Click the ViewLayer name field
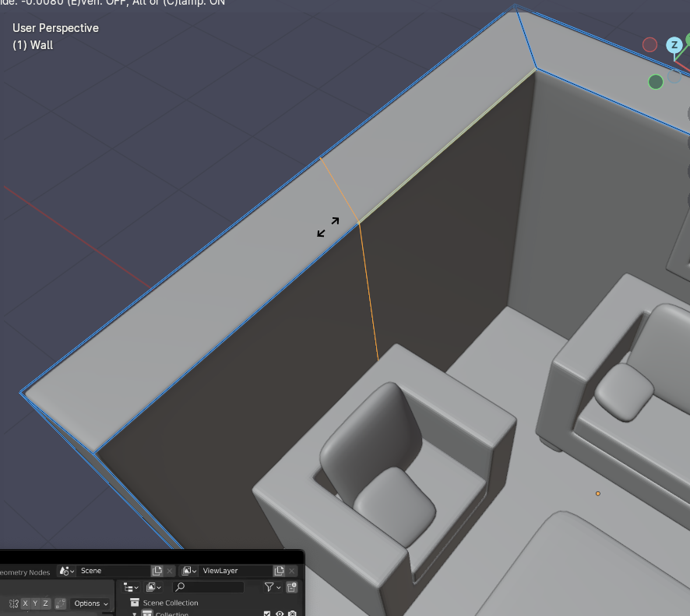690x616 pixels. pyautogui.click(x=232, y=571)
